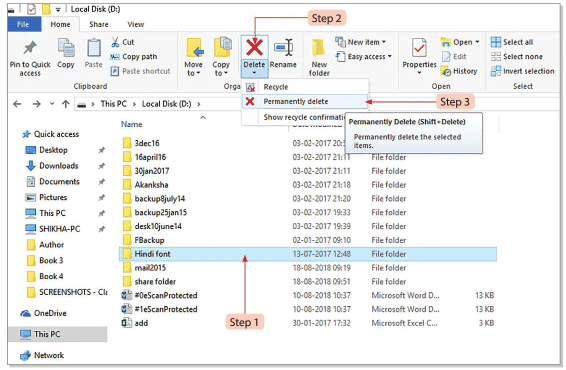Open the Move to folder menu
This screenshot has height=370, width=566.
[x=193, y=57]
